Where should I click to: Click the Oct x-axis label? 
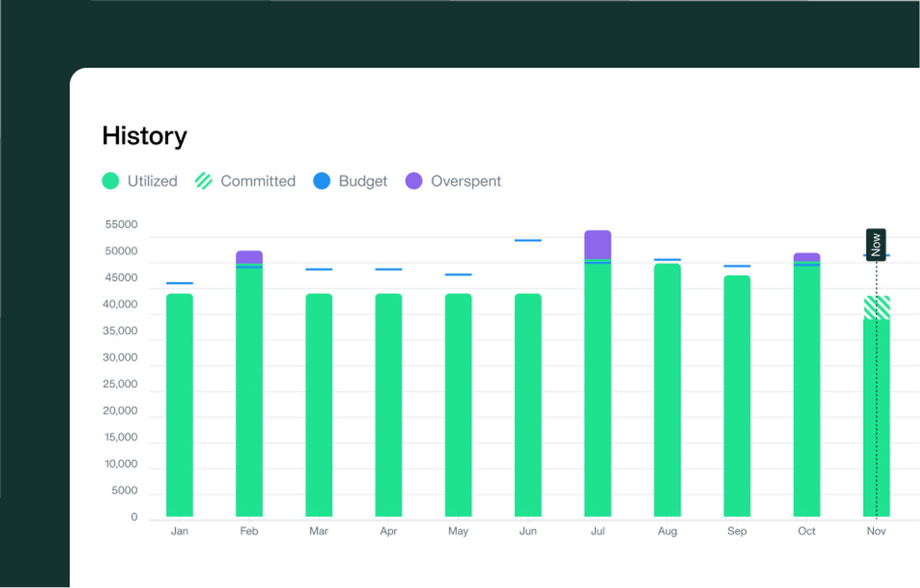(x=807, y=531)
